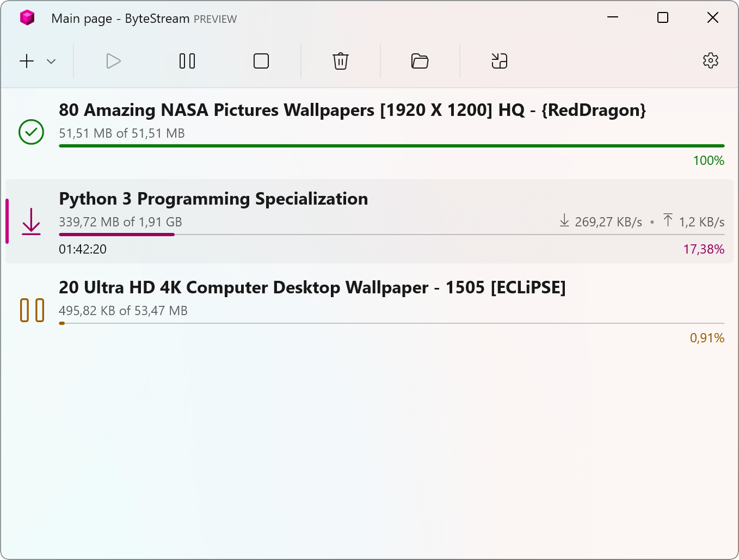This screenshot has width=739, height=560.
Task: Open the download's containing folder
Action: tap(420, 61)
